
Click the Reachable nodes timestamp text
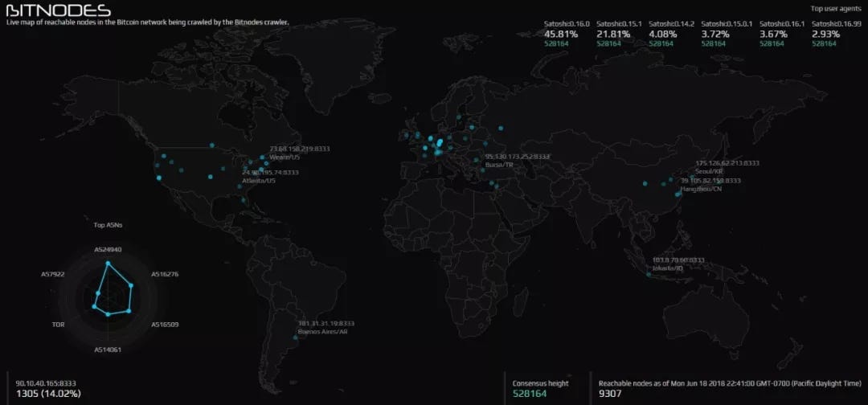click(x=730, y=382)
